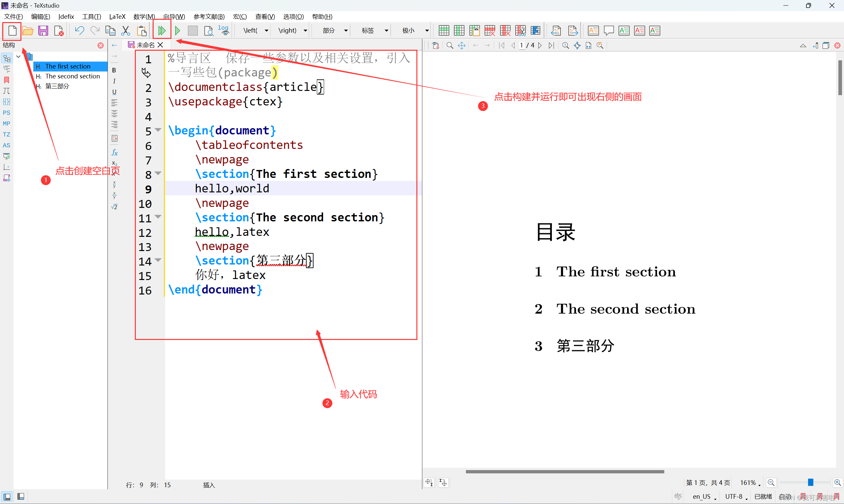
Task: Click the insert table icon
Action: point(443,30)
